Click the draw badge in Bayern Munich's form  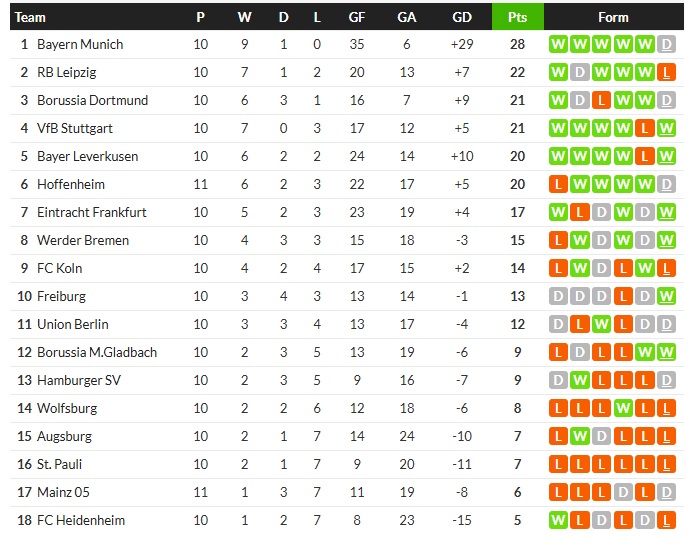click(x=668, y=44)
